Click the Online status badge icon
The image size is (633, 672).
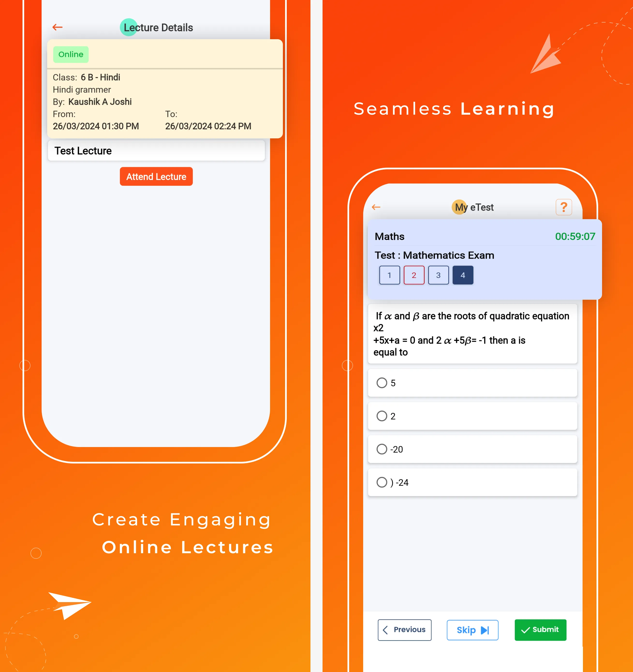click(x=71, y=54)
